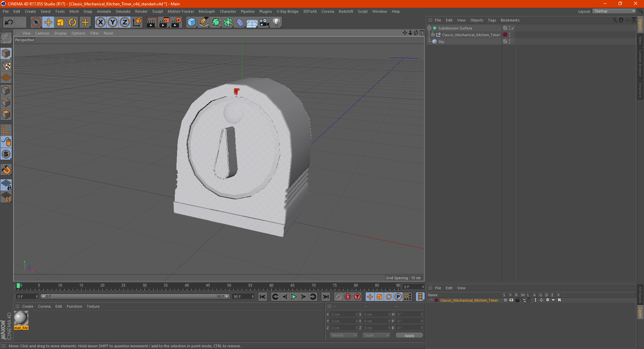Enable Edges mode
Image resolution: width=644 pixels, height=349 pixels.
[x=6, y=102]
